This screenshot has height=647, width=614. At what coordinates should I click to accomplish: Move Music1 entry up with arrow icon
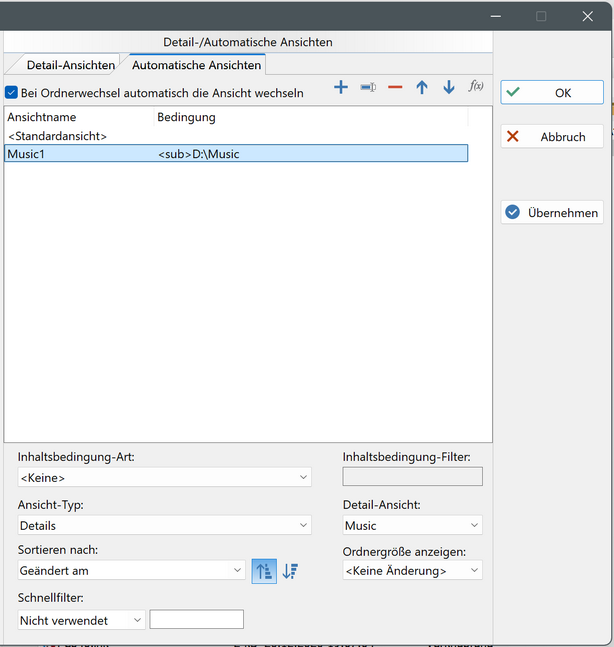coord(422,88)
